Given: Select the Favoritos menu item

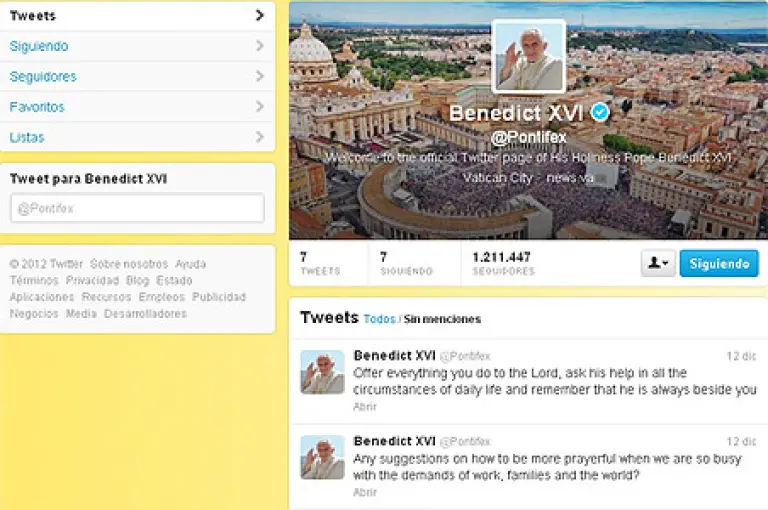Looking at the screenshot, I should [137, 107].
